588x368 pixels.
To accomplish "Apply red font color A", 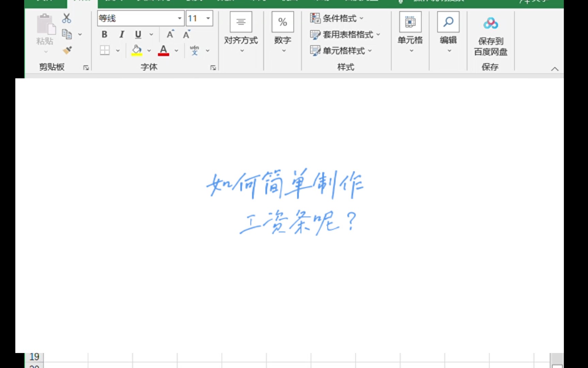I will tap(164, 50).
